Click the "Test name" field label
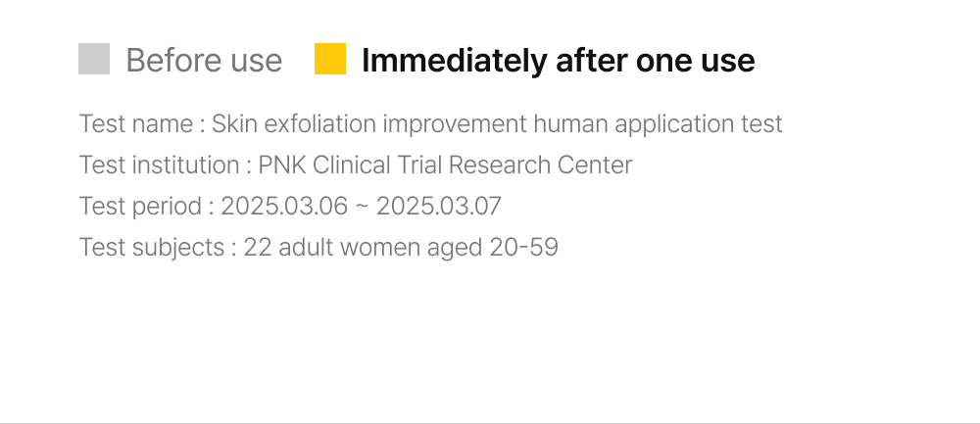 coord(136,124)
